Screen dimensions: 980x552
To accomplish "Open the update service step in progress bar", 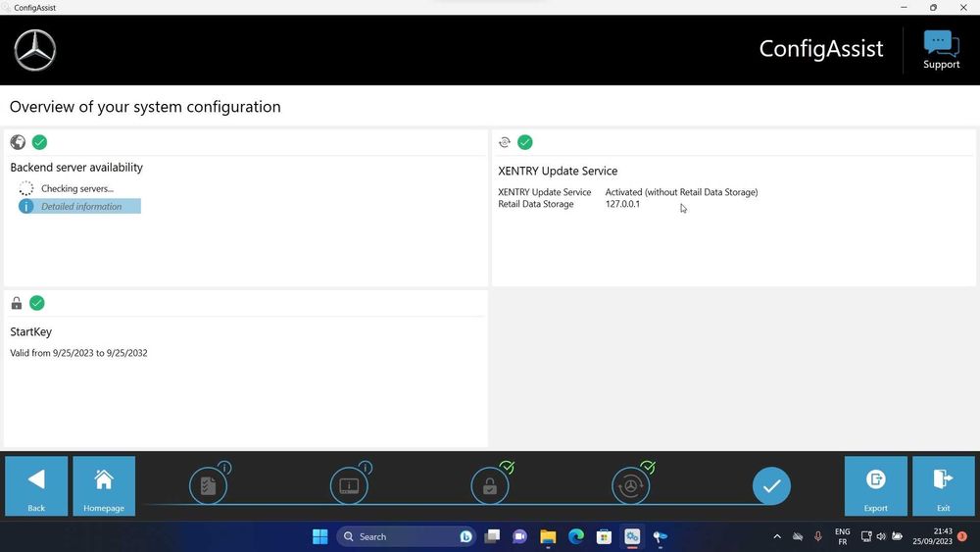I will 630,485.
